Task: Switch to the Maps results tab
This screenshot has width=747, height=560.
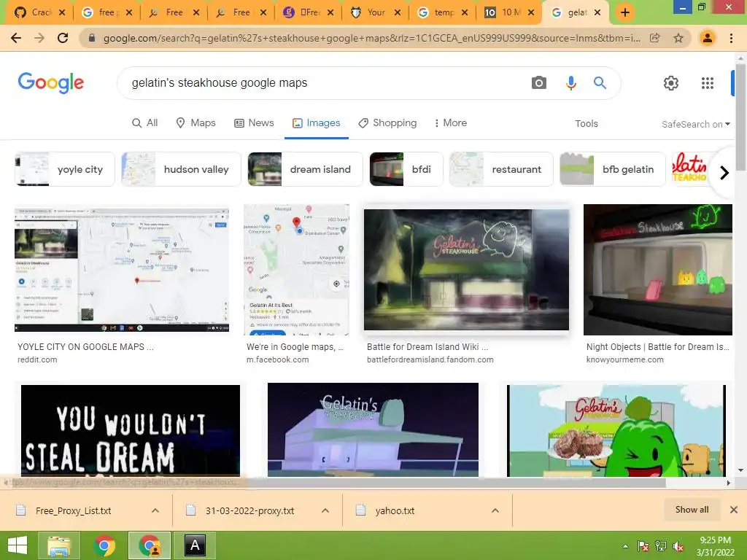Action: [196, 122]
